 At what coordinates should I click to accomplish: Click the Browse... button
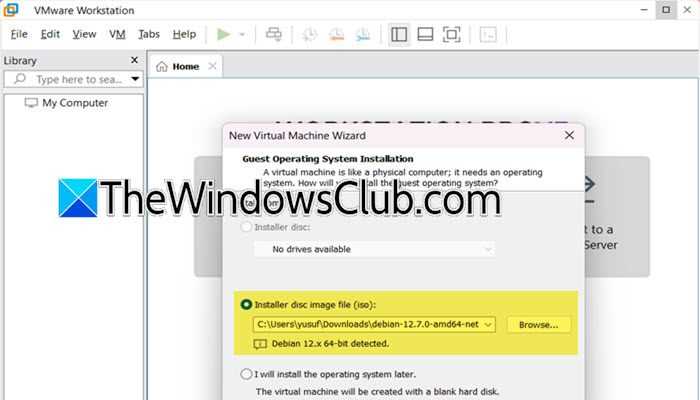[x=538, y=325]
